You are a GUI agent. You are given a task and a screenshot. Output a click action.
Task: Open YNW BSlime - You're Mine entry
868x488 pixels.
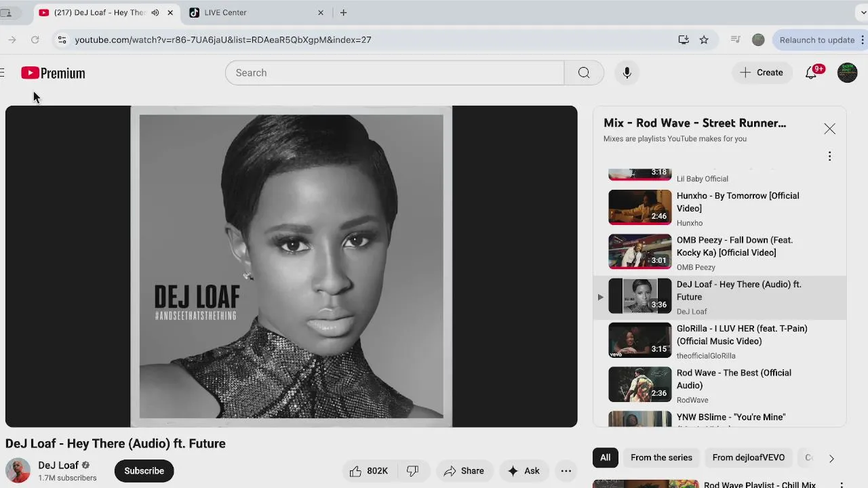(719, 419)
